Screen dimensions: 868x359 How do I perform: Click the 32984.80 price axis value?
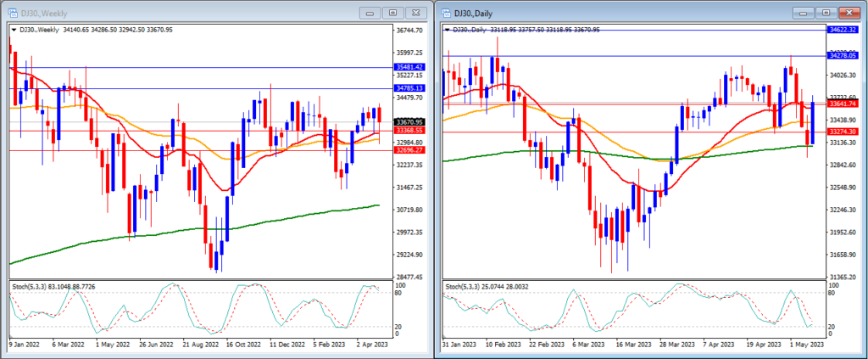410,141
